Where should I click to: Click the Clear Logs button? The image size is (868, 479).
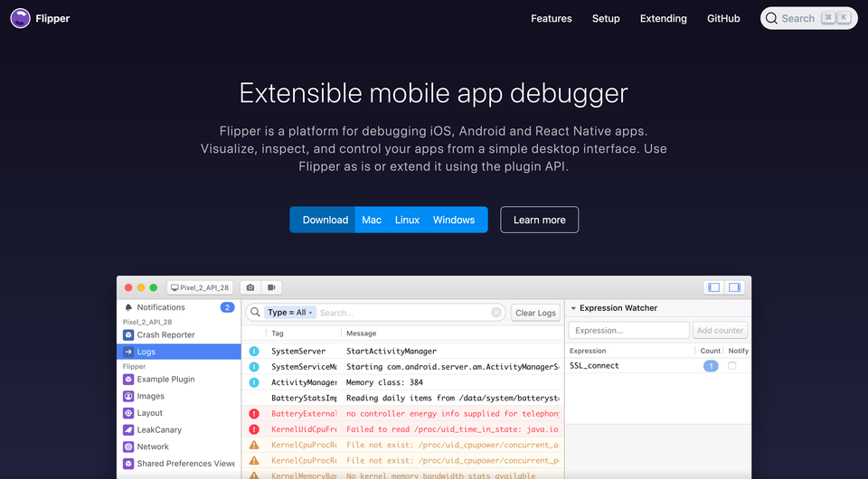(535, 313)
